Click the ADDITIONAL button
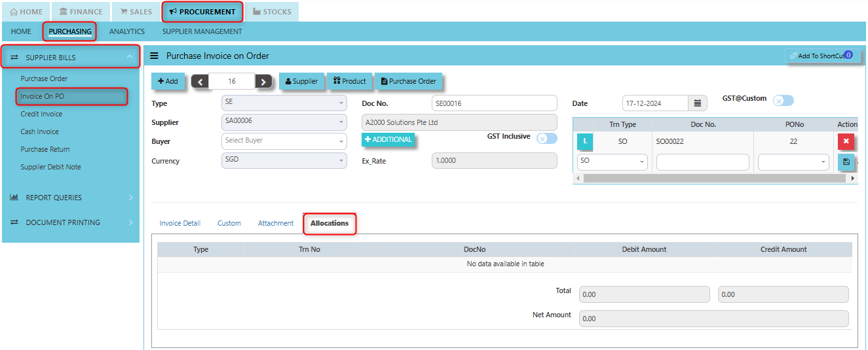The height and width of the screenshot is (350, 868). (x=388, y=139)
